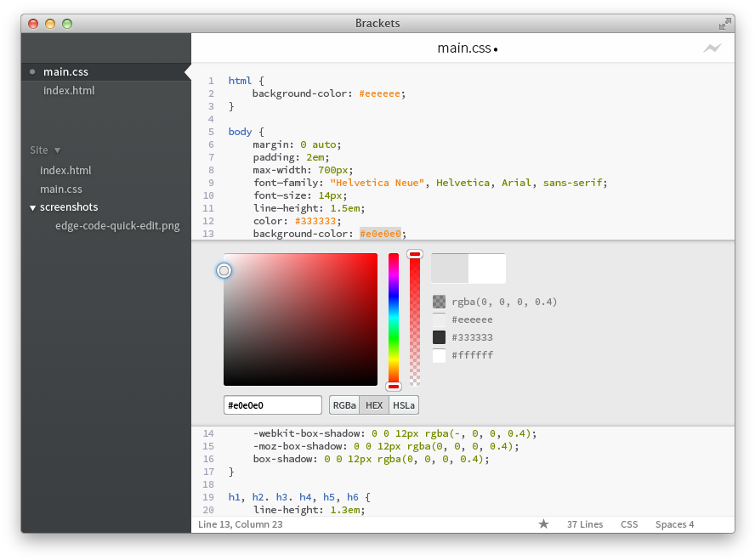
Task: Switch color format to HEX
Action: (374, 405)
